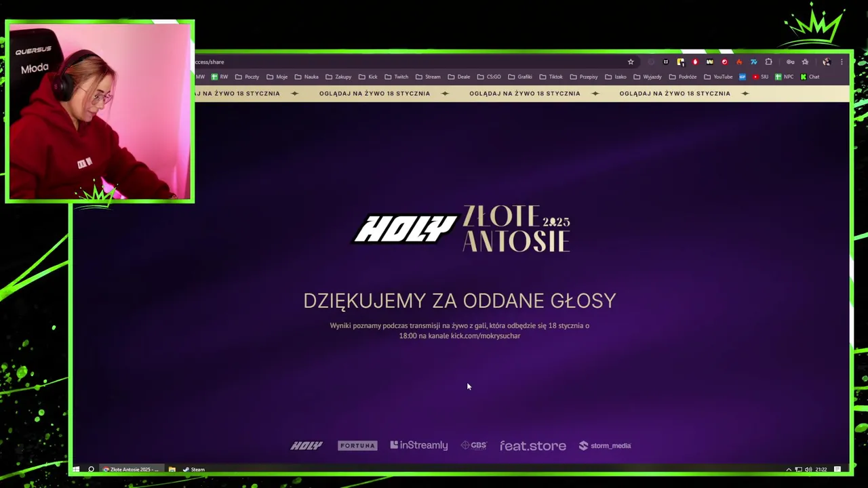Image resolution: width=868 pixels, height=488 pixels.
Task: Open the Grafiki bookmarks folder
Action: (520, 77)
